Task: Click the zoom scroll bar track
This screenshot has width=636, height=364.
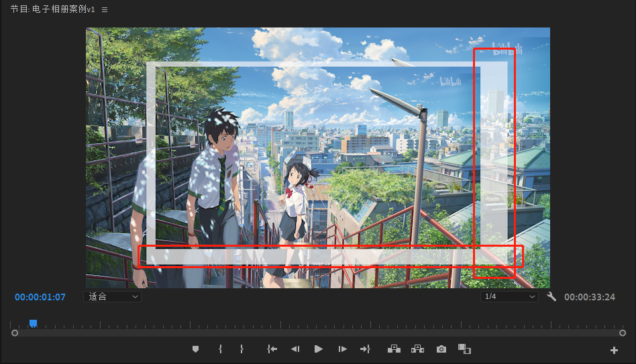Action: coord(319,333)
